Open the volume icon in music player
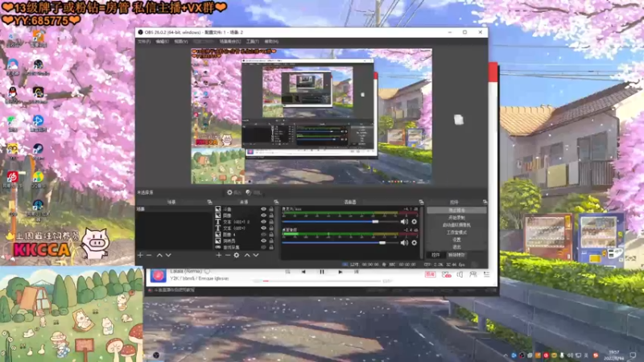Viewport: 644px width, 362px height. pyautogui.click(x=460, y=274)
